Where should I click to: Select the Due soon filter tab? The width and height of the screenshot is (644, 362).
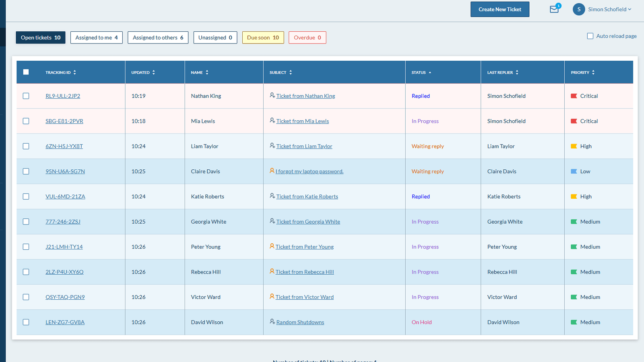(263, 37)
